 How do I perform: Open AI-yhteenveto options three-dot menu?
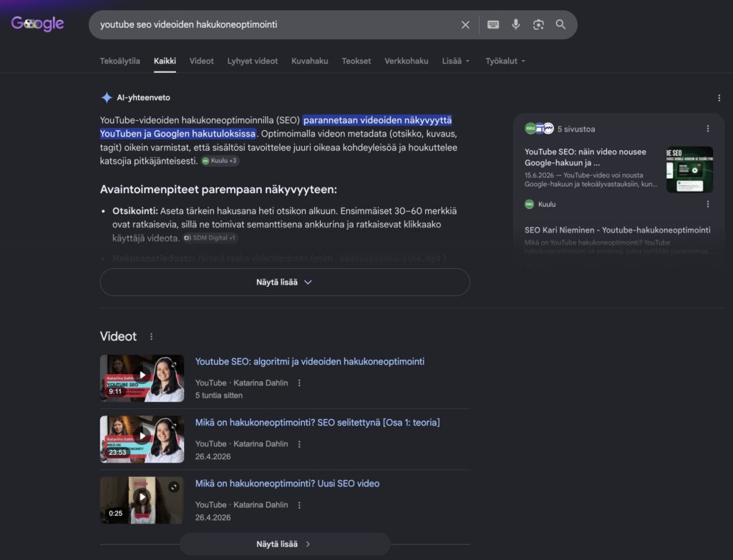tap(719, 98)
